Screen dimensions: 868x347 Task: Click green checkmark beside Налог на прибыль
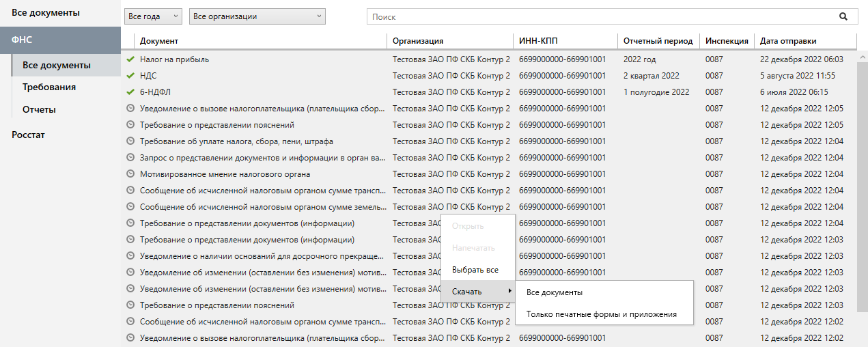(x=130, y=59)
